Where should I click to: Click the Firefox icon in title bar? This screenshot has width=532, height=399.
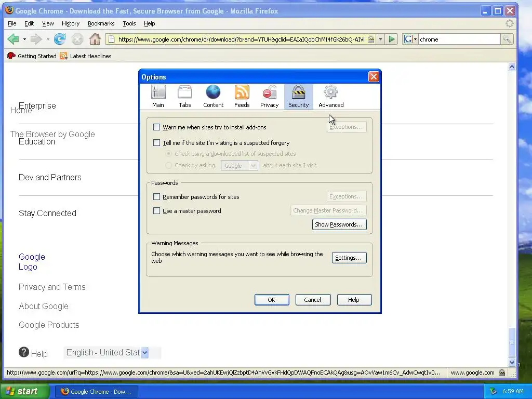(9, 10)
